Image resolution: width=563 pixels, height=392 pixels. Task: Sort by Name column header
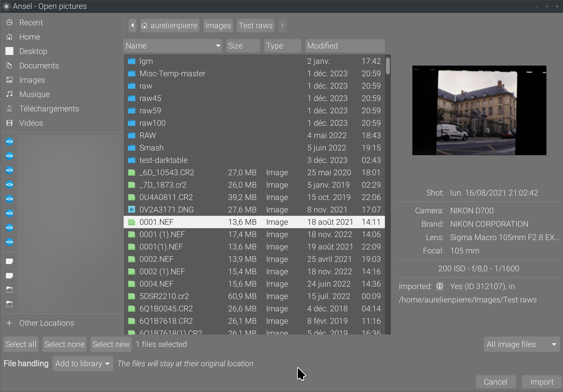click(x=173, y=46)
